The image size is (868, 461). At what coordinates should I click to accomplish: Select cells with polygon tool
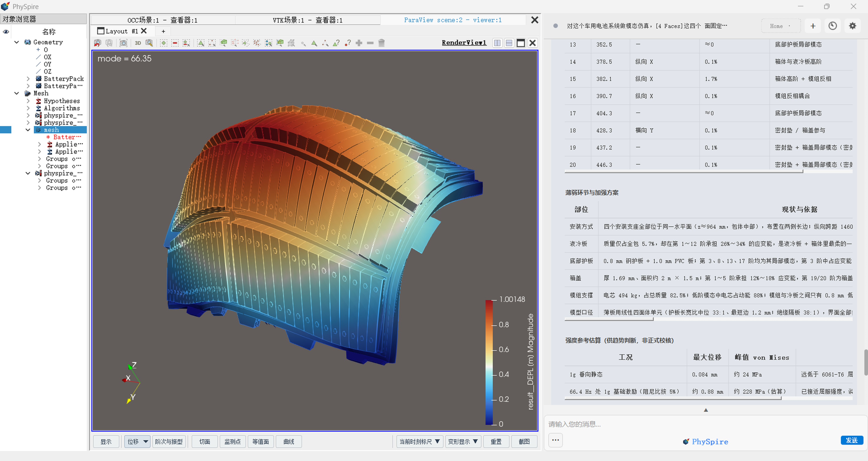click(246, 43)
